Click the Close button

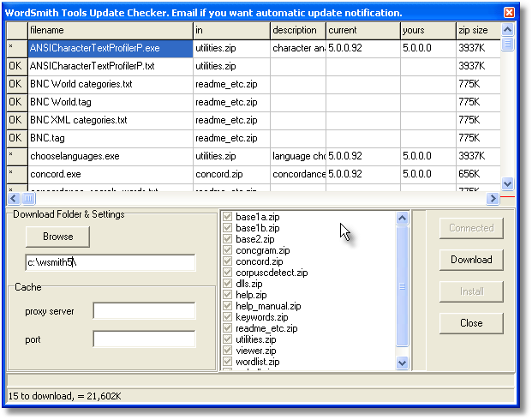point(471,323)
